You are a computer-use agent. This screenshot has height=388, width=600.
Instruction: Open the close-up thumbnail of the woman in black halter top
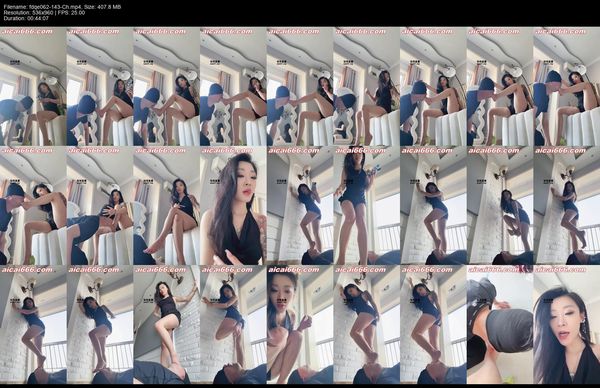233,205
